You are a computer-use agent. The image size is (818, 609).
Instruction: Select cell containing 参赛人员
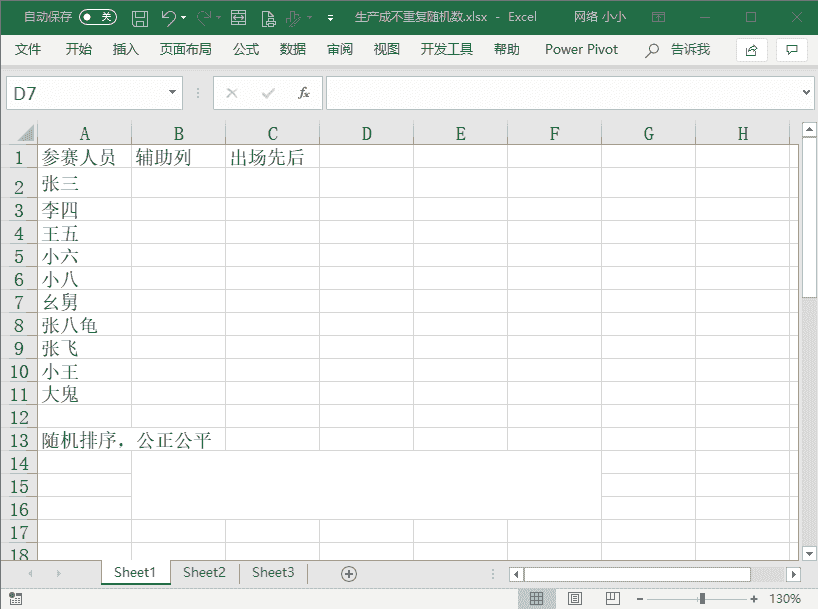[x=85, y=157]
